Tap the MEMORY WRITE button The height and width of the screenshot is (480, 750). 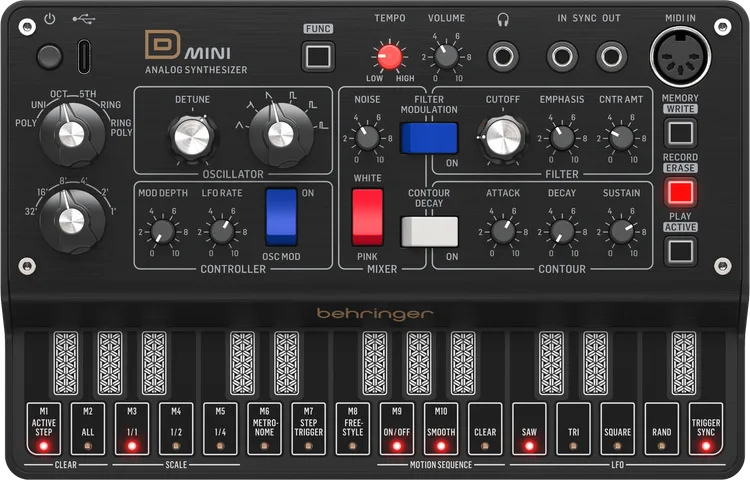tap(680, 132)
